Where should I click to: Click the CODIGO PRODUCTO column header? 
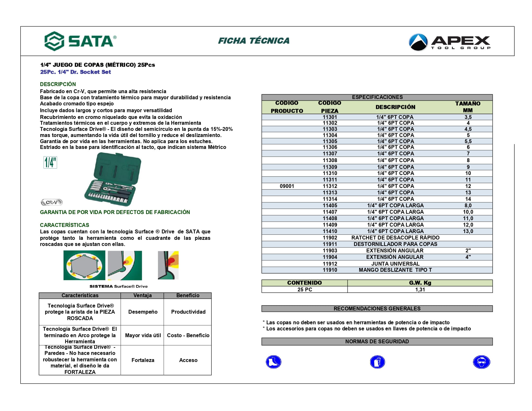click(x=287, y=107)
